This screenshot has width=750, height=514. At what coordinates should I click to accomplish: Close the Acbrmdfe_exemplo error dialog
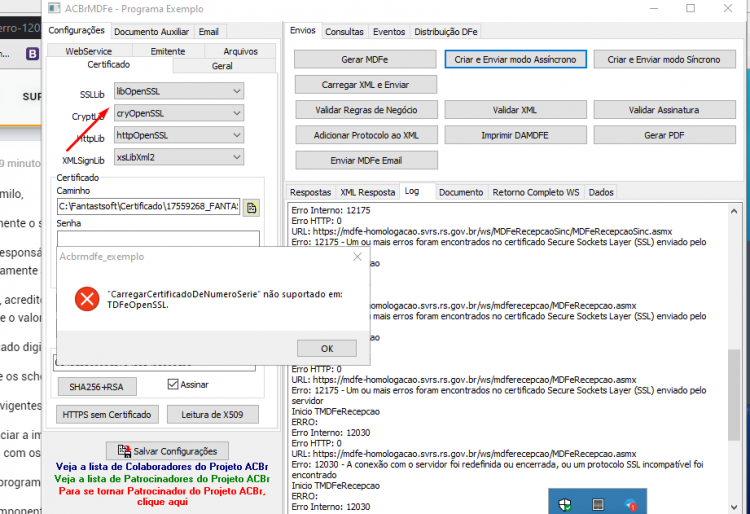[357, 257]
